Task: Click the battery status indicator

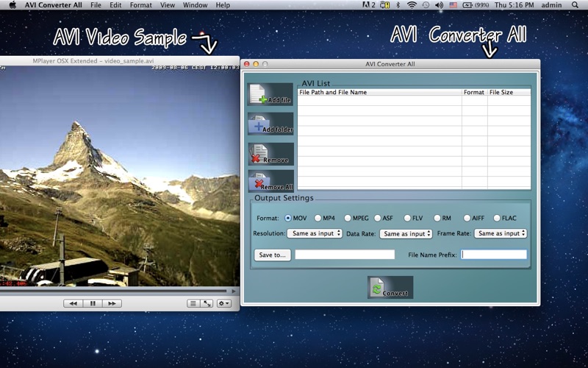Action: tap(476, 5)
